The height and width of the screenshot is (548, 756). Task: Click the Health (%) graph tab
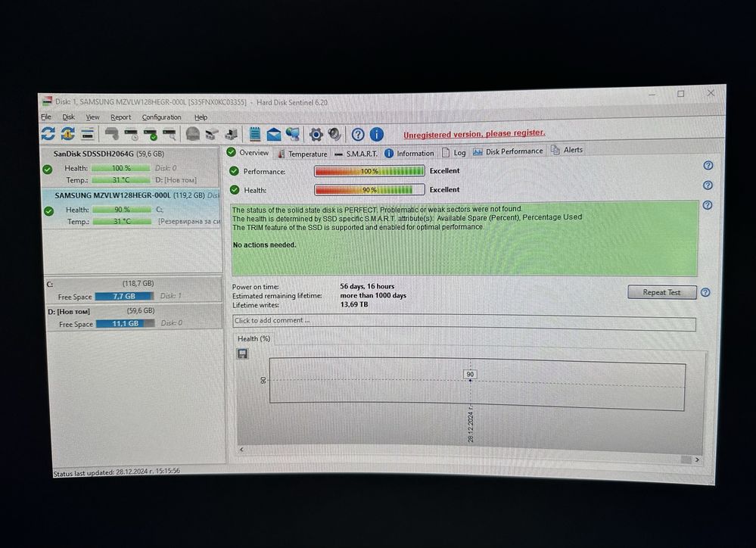coord(254,338)
